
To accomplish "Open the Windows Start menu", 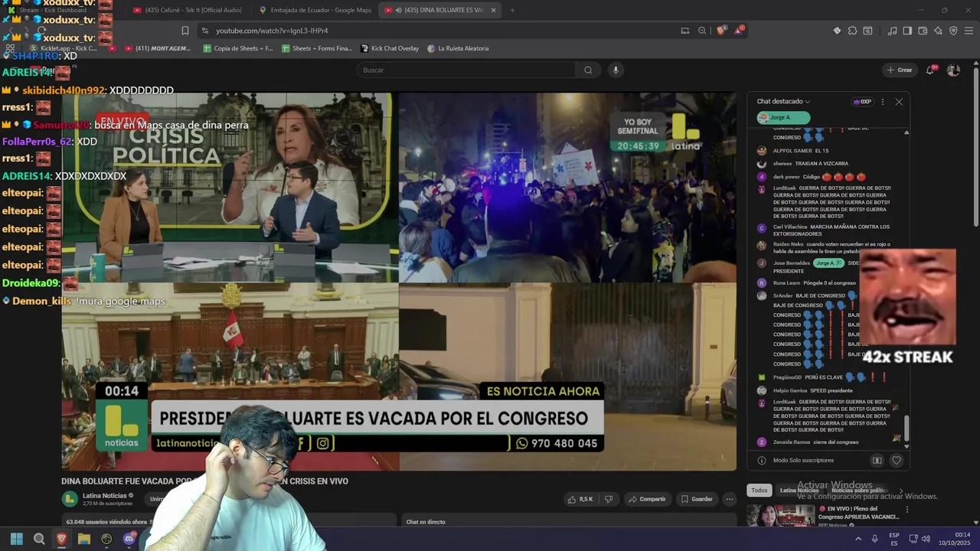I will 16,539.
